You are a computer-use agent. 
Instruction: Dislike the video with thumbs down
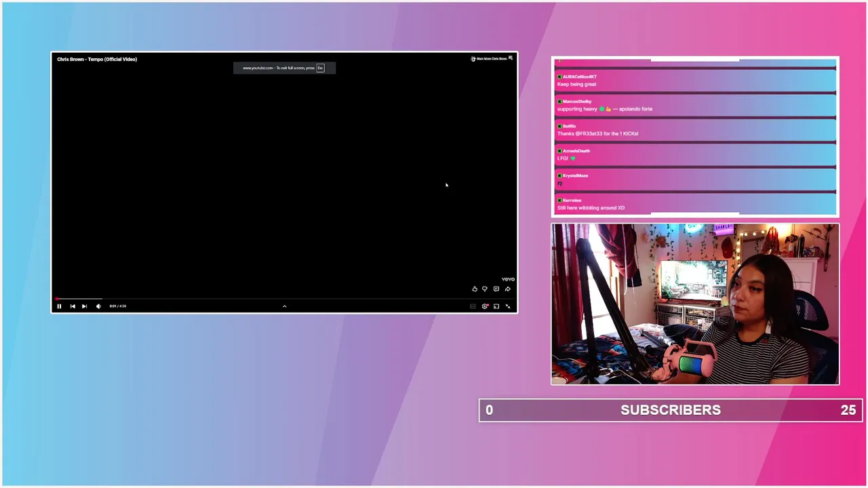485,289
